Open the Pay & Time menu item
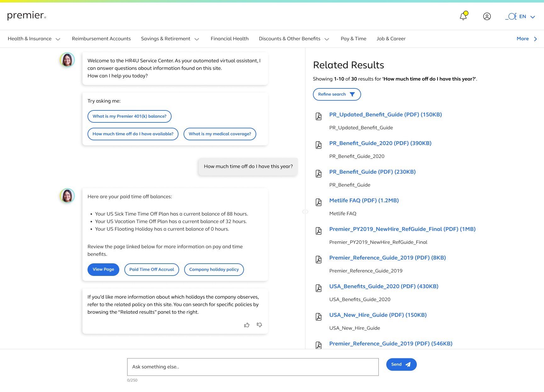The image size is (544, 392). [353, 39]
